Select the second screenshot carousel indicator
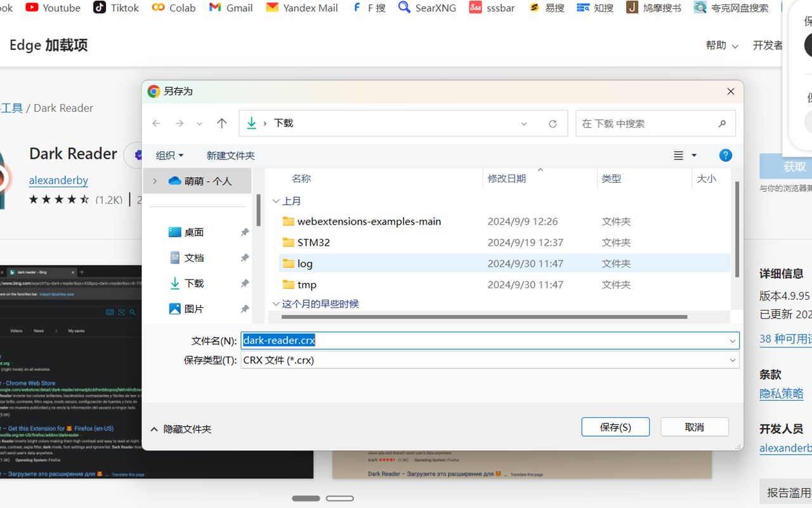This screenshot has width=812, height=508. pyautogui.click(x=340, y=498)
